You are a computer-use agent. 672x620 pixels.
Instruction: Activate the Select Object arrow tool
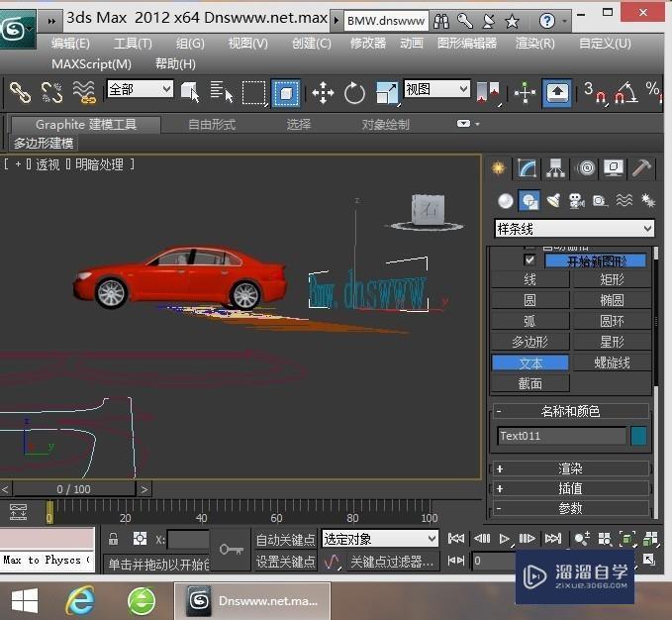click(x=190, y=92)
